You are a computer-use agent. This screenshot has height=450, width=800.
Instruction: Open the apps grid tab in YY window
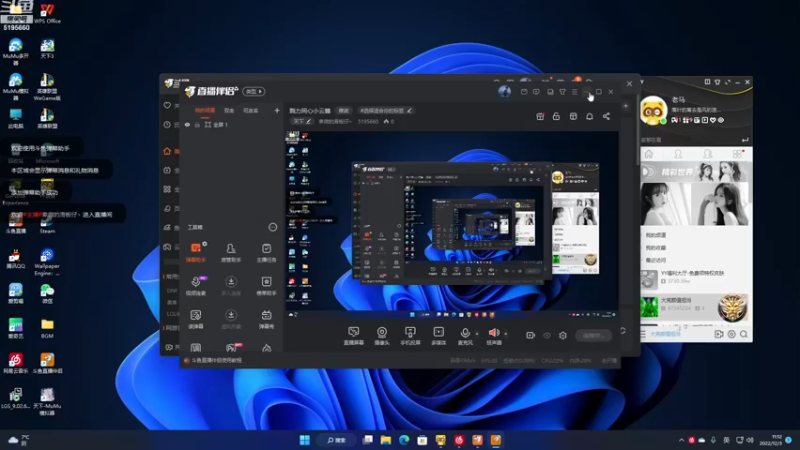click(x=737, y=154)
